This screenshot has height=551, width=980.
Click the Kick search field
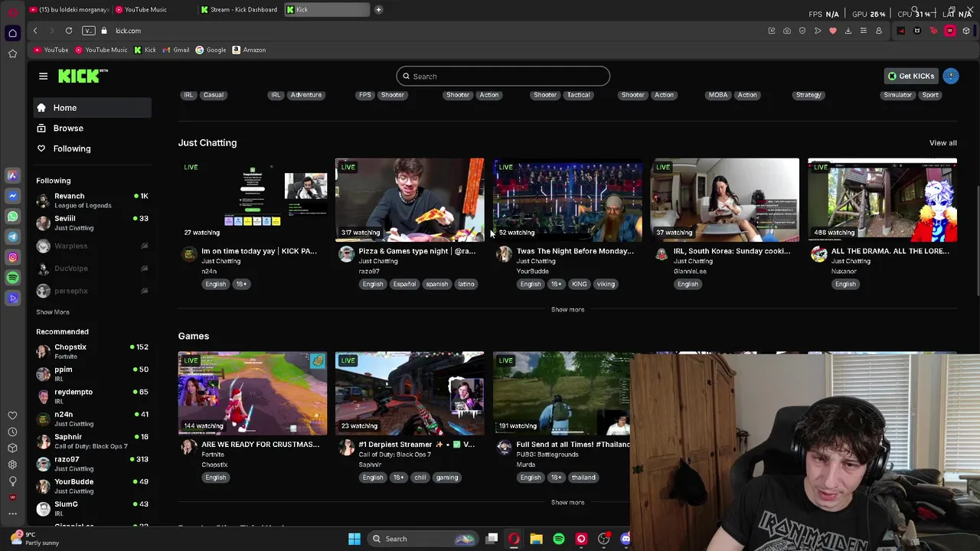(503, 76)
